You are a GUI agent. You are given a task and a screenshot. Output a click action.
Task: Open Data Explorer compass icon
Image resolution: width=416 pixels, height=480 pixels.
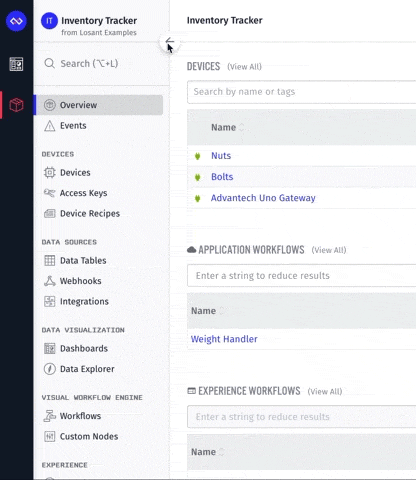50,369
